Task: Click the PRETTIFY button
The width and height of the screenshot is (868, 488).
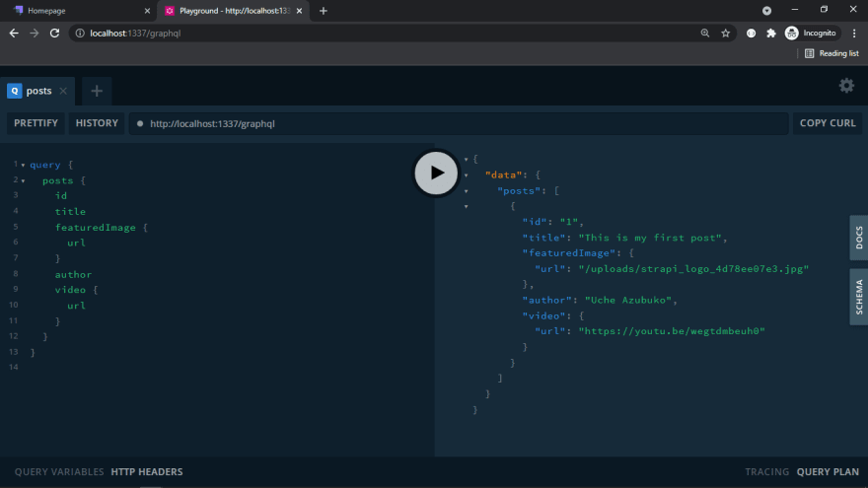Action: [36, 123]
